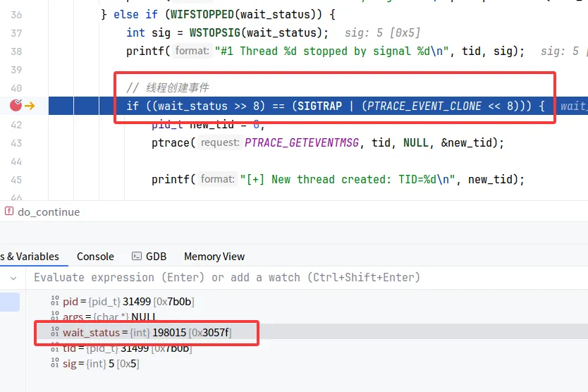Select the Threads & Variables tab
The image size is (588, 392).
pyautogui.click(x=30, y=257)
